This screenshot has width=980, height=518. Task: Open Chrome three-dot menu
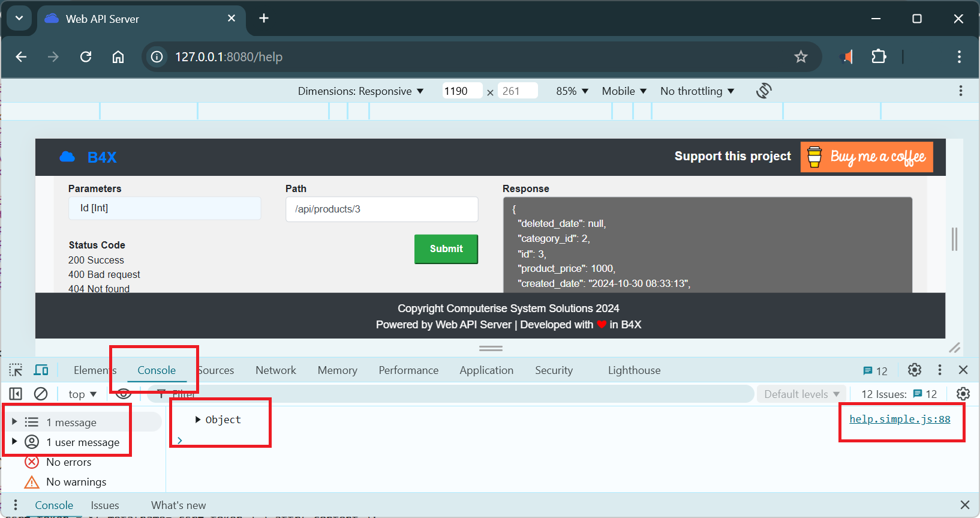pyautogui.click(x=959, y=57)
